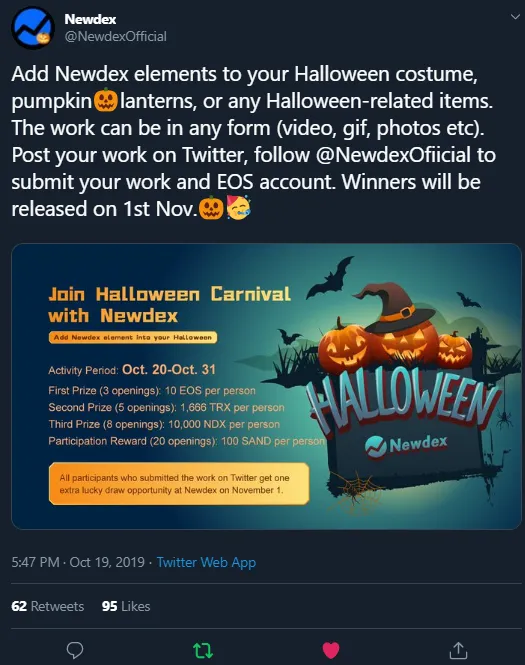Open Newdex profile avatar picture

[x=33, y=28]
